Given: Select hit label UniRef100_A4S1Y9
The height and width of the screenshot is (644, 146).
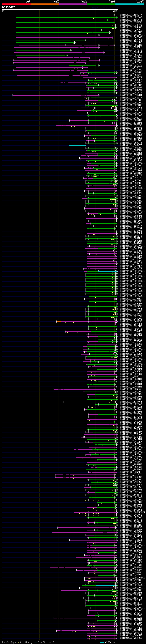Looking at the screenshot, I should click(131, 77).
